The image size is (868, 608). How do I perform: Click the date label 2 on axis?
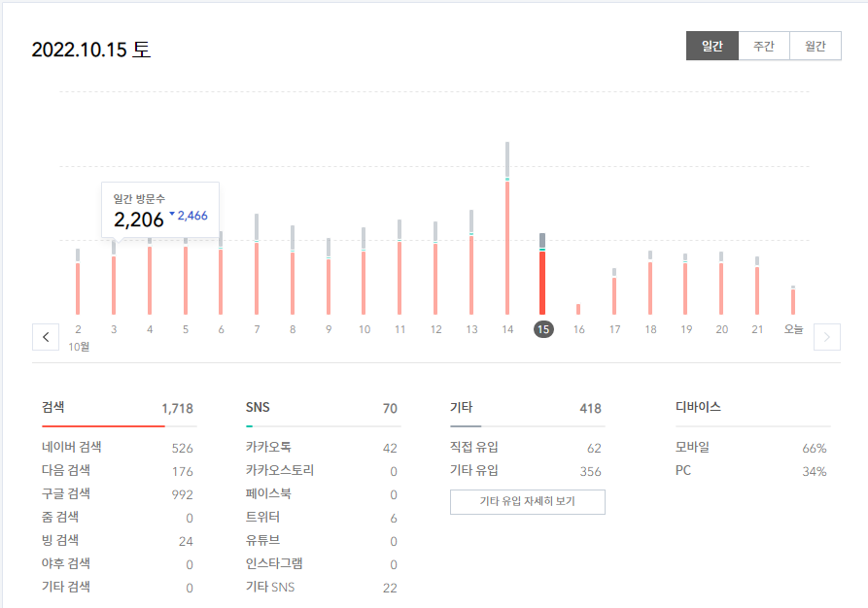tap(78, 329)
